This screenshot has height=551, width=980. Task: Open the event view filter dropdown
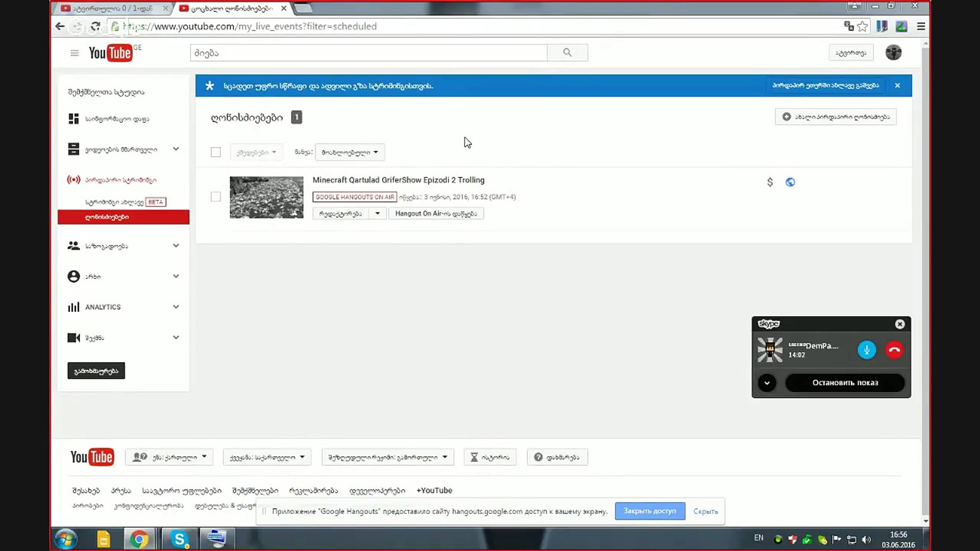click(350, 152)
